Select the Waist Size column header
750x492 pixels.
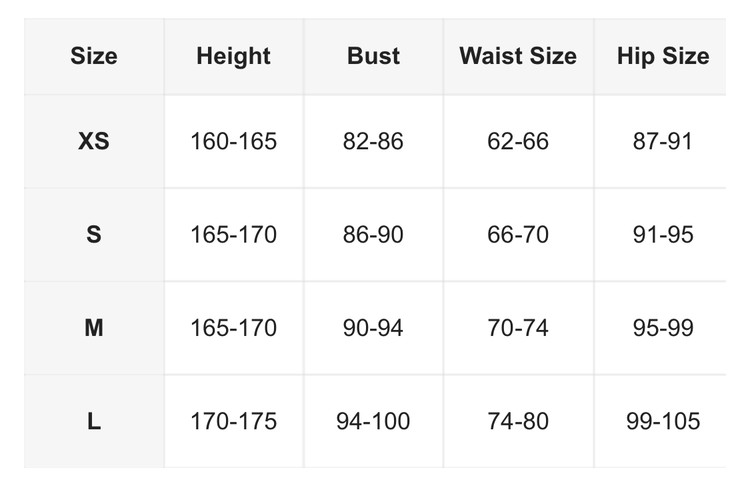click(x=518, y=56)
